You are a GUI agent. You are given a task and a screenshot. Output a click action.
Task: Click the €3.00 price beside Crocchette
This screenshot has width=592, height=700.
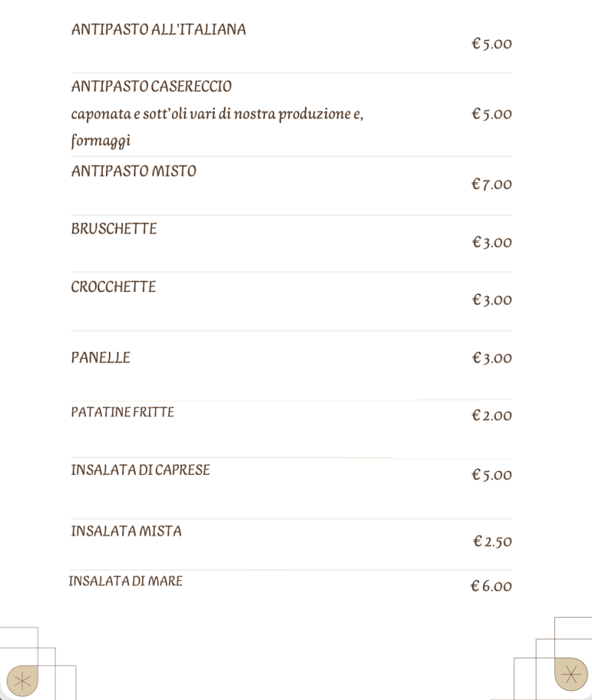491,299
